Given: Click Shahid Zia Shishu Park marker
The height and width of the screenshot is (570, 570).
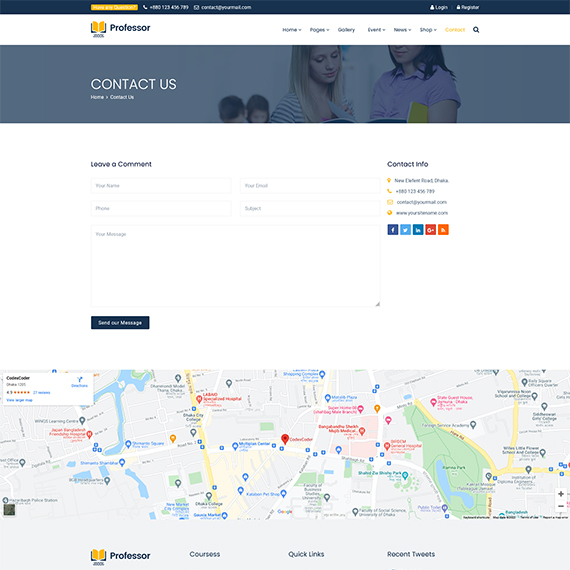Looking at the screenshot, I should [x=405, y=475].
